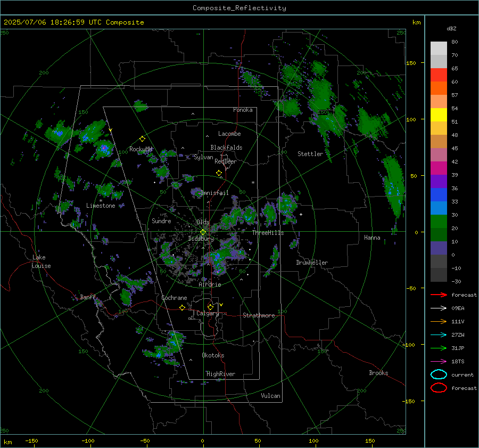
Task: Click the yellow diamond marker near RockyMH
Action: click(142, 139)
